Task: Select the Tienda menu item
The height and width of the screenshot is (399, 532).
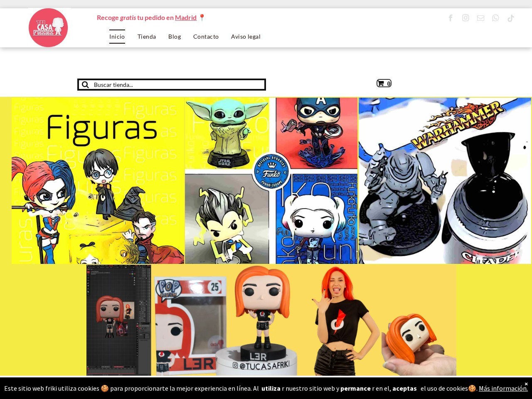Action: (x=147, y=37)
